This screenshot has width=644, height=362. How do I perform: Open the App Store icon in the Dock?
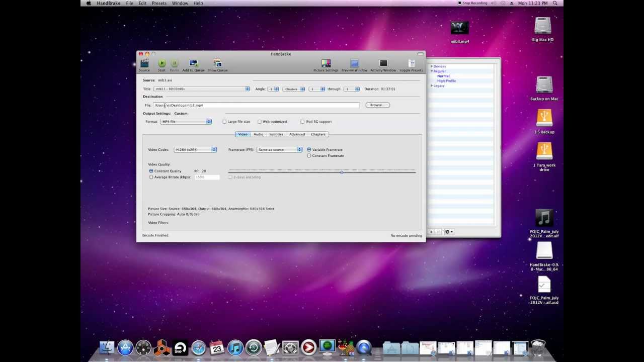(x=125, y=347)
